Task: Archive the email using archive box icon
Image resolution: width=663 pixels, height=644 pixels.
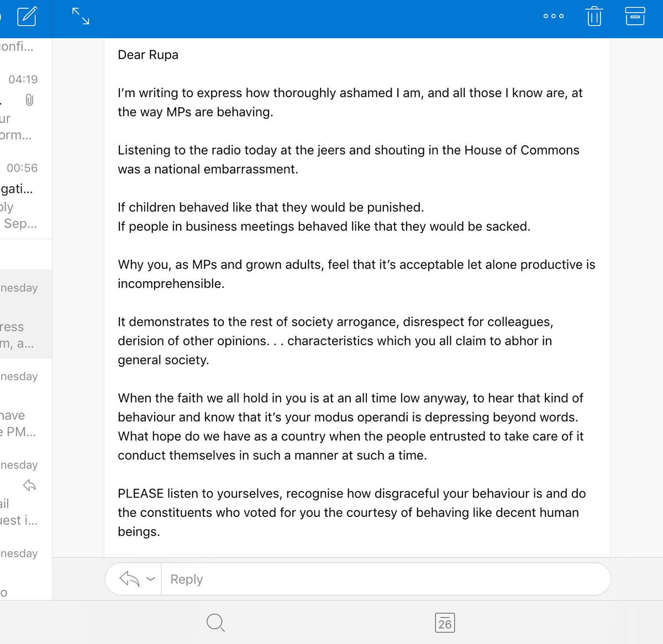Action: coord(635,16)
